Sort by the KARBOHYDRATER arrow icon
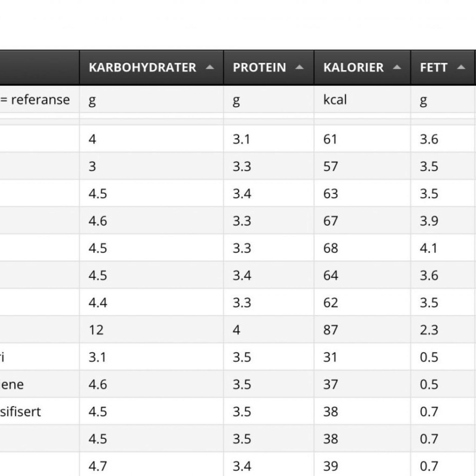This screenshot has height=476, width=476. [210, 67]
